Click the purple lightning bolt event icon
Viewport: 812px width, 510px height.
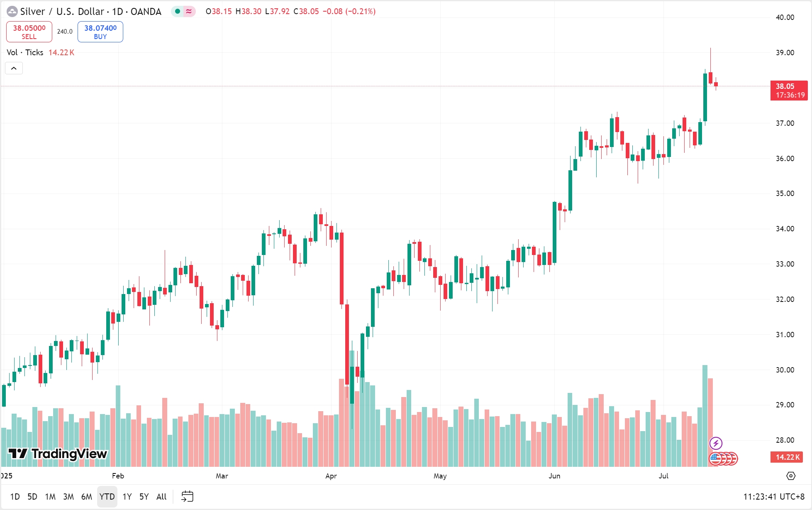point(716,443)
